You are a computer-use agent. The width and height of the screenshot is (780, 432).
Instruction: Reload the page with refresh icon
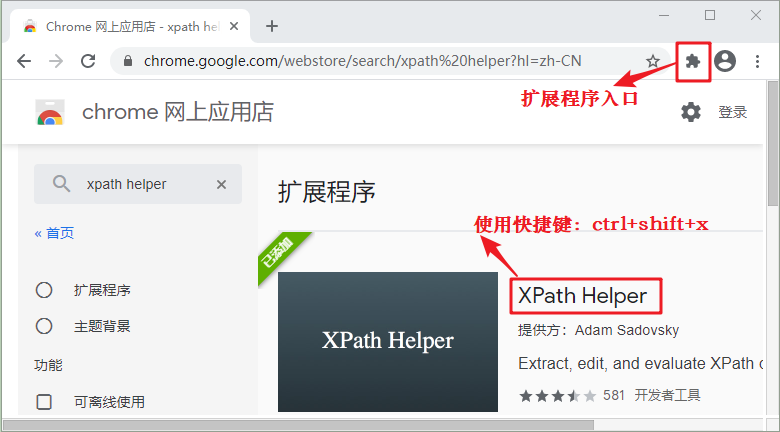88,61
